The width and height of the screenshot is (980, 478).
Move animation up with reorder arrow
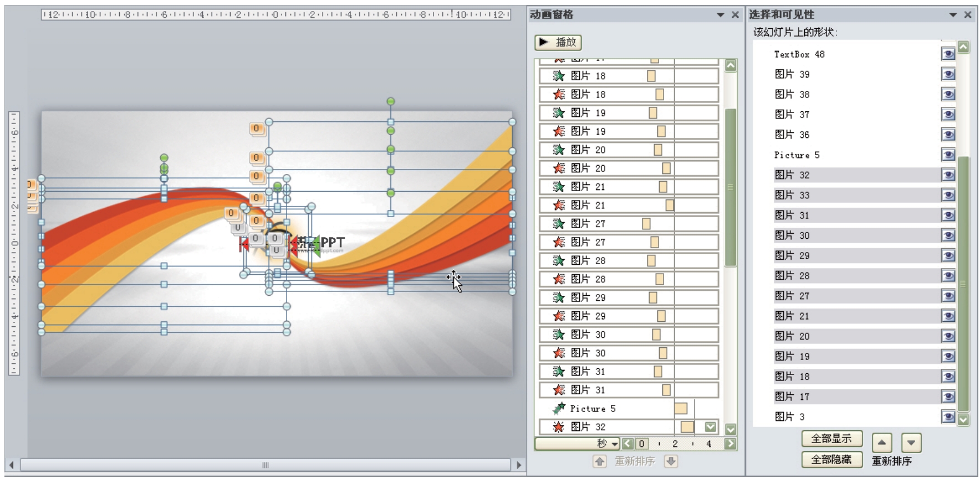599,461
